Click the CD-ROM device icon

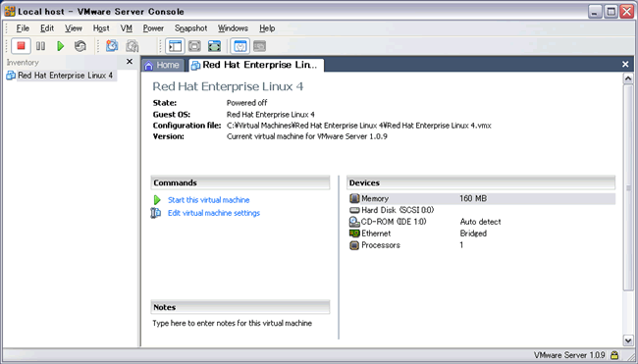tap(354, 222)
